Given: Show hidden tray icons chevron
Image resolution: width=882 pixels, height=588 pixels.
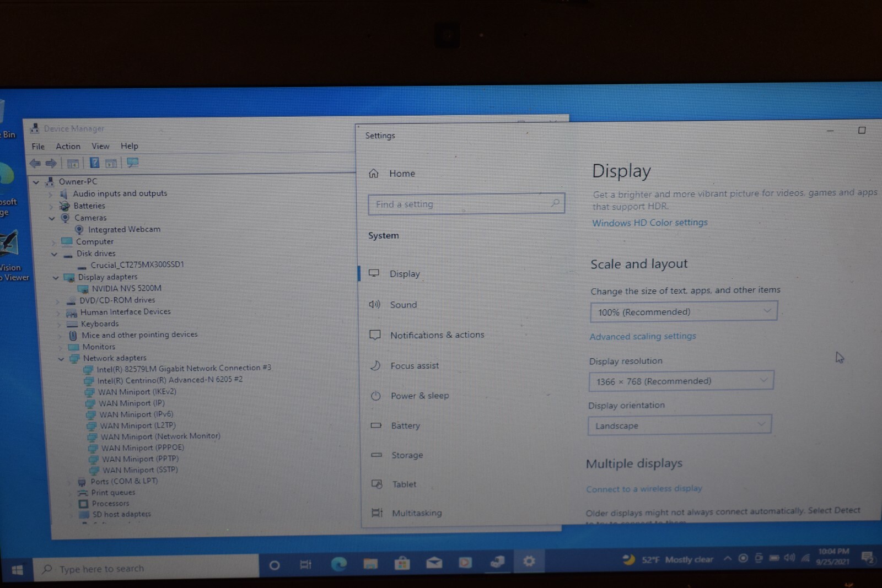Looking at the screenshot, I should pyautogui.click(x=728, y=559).
